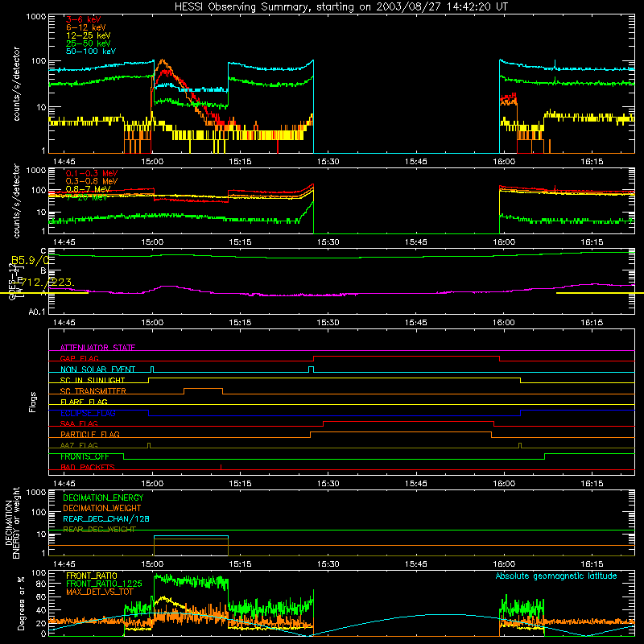The image size is (644, 644).
Task: Click the NON_SOLAR_EVENT flag label
Action: pos(97,369)
